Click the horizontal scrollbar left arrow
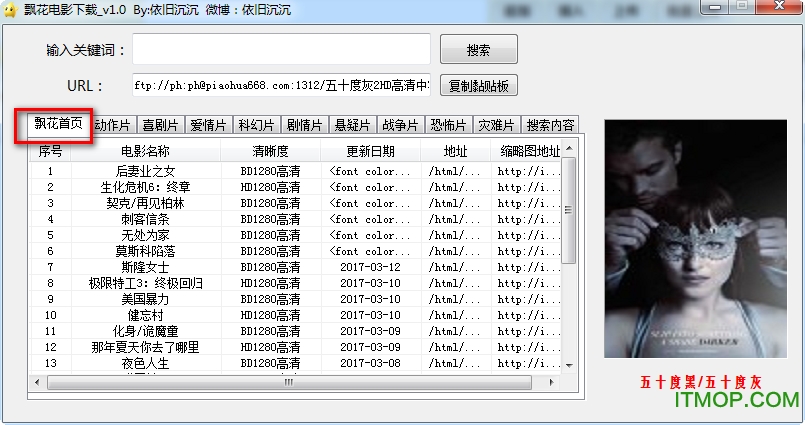This screenshot has height=425, width=805. [37, 382]
